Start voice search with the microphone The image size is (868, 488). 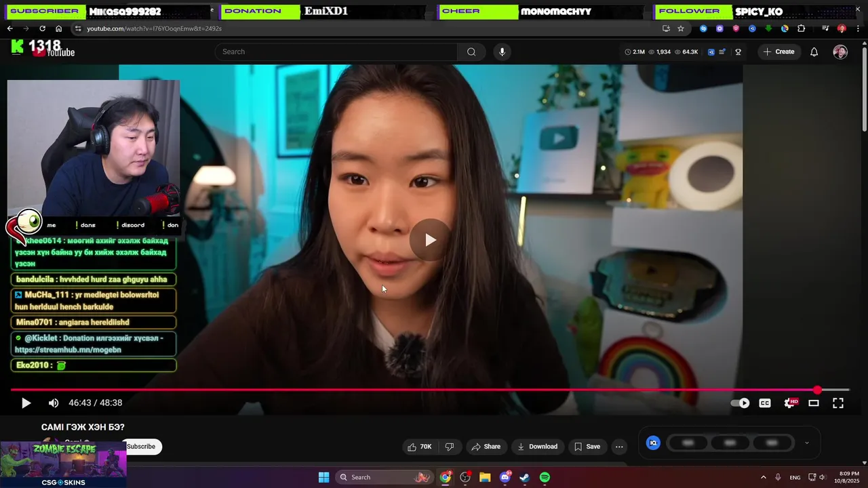tap(502, 52)
